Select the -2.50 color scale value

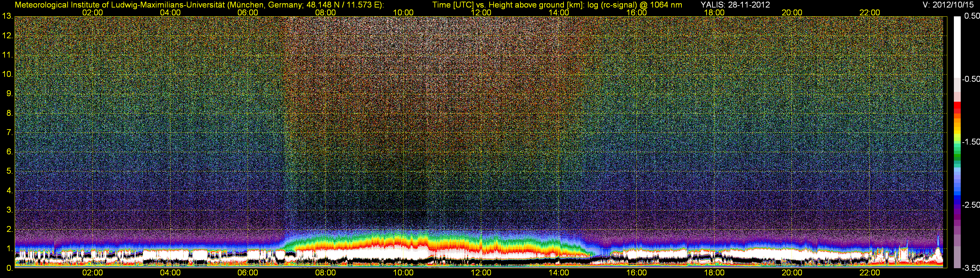[971, 205]
